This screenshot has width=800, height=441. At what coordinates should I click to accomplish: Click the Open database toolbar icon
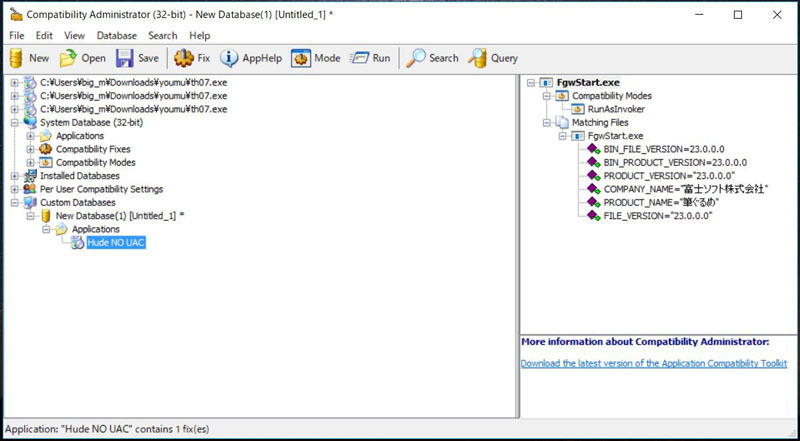[67, 58]
